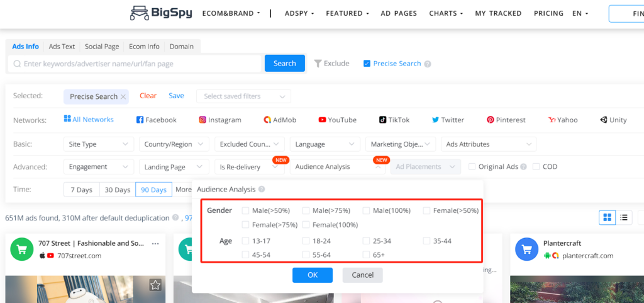Image resolution: width=644 pixels, height=303 pixels.
Task: Select the Instagram network filter
Action: pyautogui.click(x=220, y=120)
